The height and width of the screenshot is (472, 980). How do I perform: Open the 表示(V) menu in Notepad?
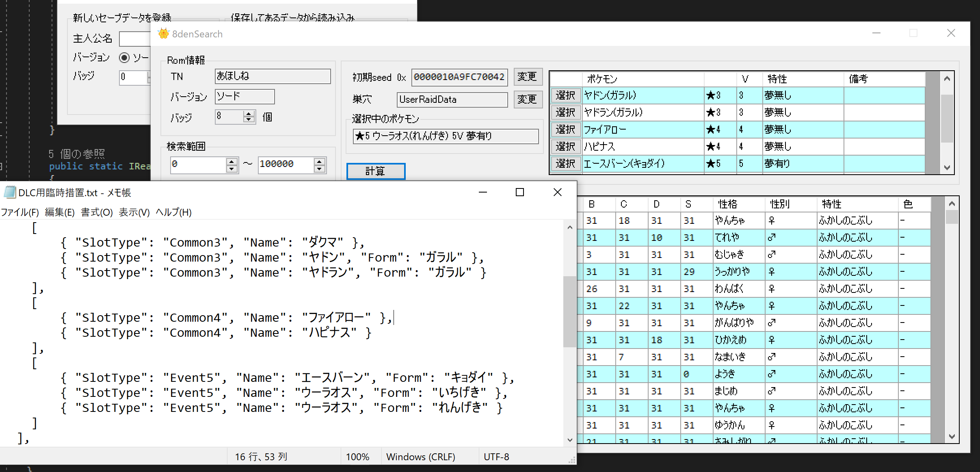134,212
